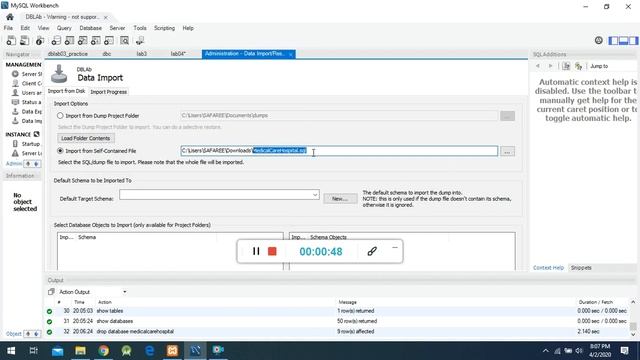The height and width of the screenshot is (360, 640).
Task: Open Users and Privileges in navigator
Action: click(27, 93)
